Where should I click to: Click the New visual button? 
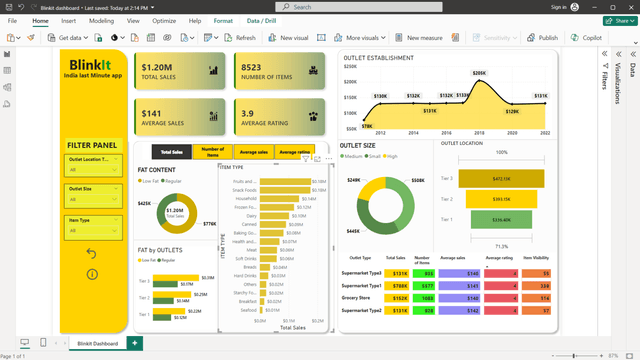[288, 38]
